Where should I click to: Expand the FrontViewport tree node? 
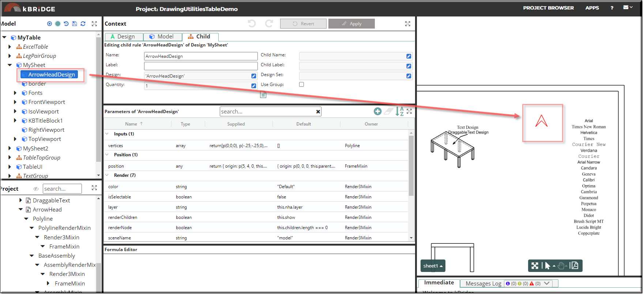pyautogui.click(x=15, y=102)
